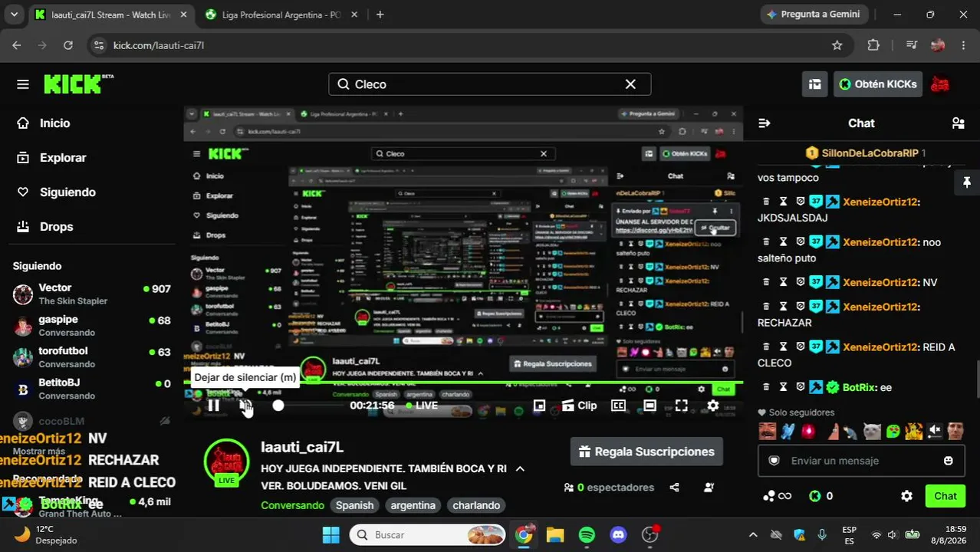Open Chrome three-dot menu
The image size is (980, 552).
[x=964, y=45]
